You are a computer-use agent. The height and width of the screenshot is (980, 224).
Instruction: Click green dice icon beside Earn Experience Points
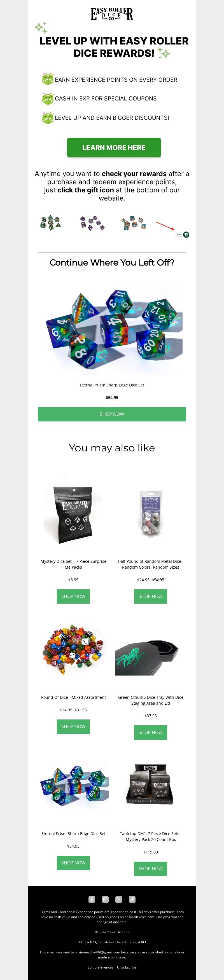48,79
